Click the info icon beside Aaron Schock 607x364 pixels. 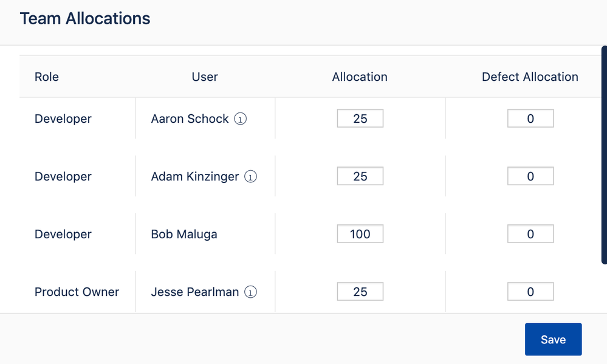pyautogui.click(x=241, y=119)
